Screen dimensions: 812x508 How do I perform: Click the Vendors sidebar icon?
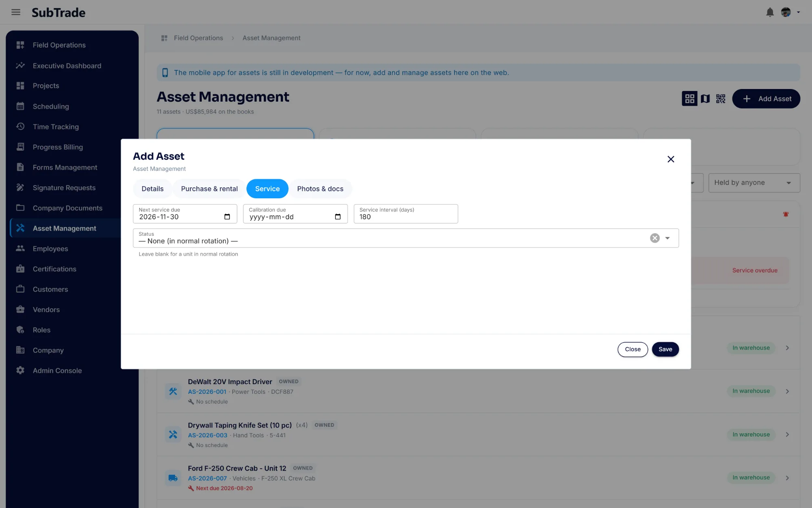(20, 309)
